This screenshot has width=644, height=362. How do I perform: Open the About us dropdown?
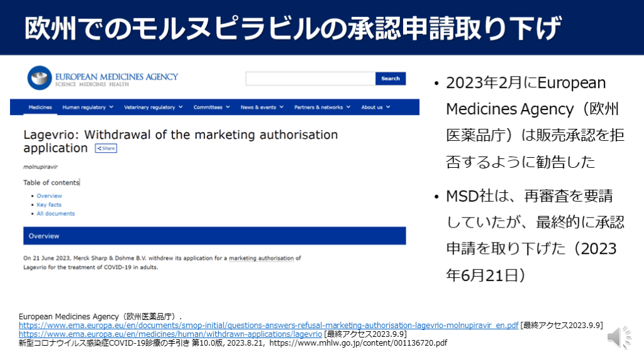[375, 107]
